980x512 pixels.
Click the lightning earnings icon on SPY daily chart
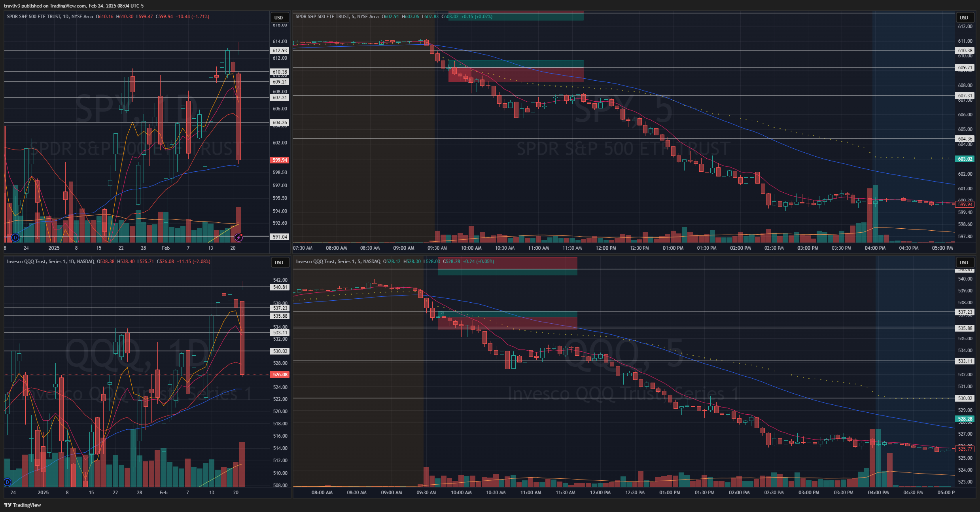coord(238,237)
